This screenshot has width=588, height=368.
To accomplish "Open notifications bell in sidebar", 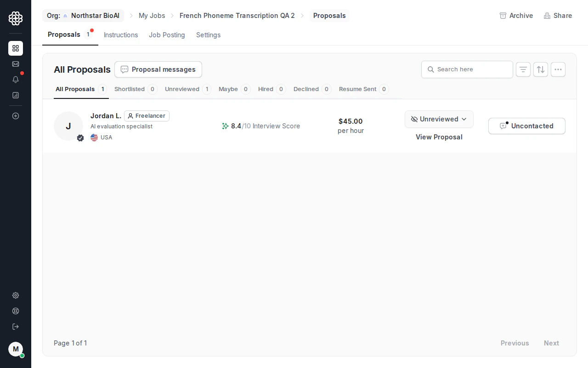I will tap(16, 80).
